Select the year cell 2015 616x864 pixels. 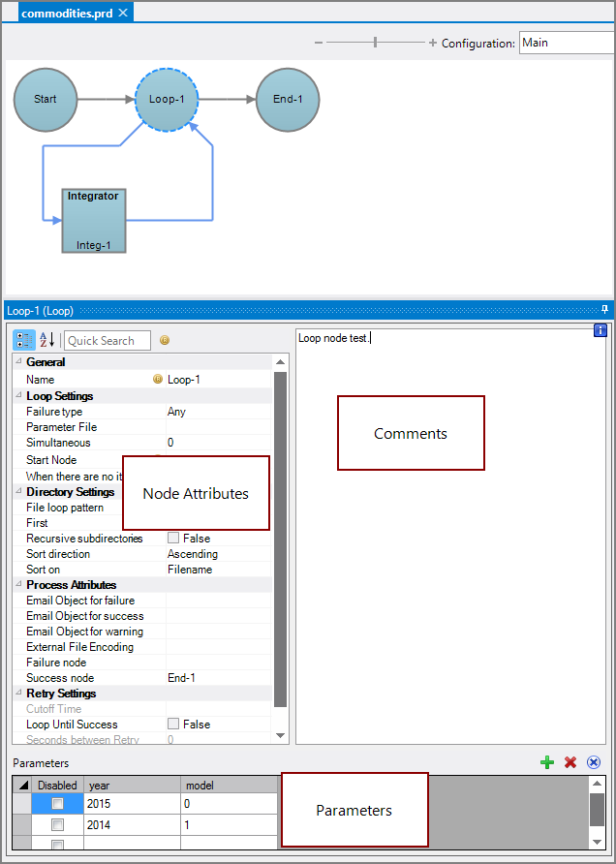click(x=133, y=804)
